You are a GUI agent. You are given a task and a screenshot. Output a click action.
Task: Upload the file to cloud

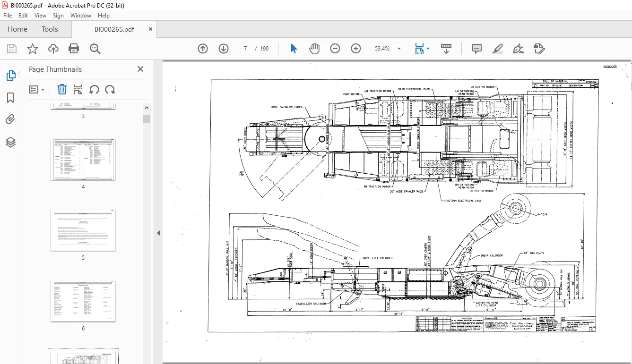coord(53,49)
